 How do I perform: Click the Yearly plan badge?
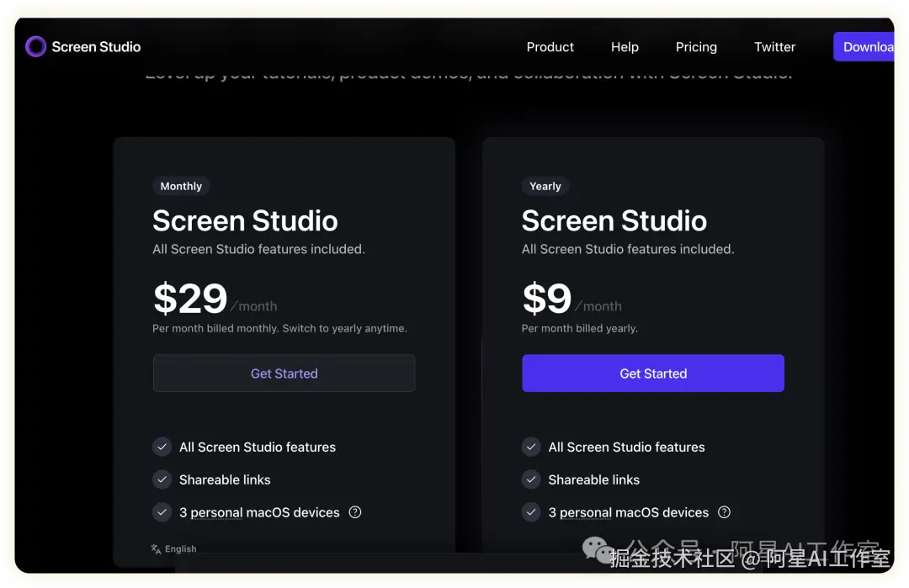point(545,186)
